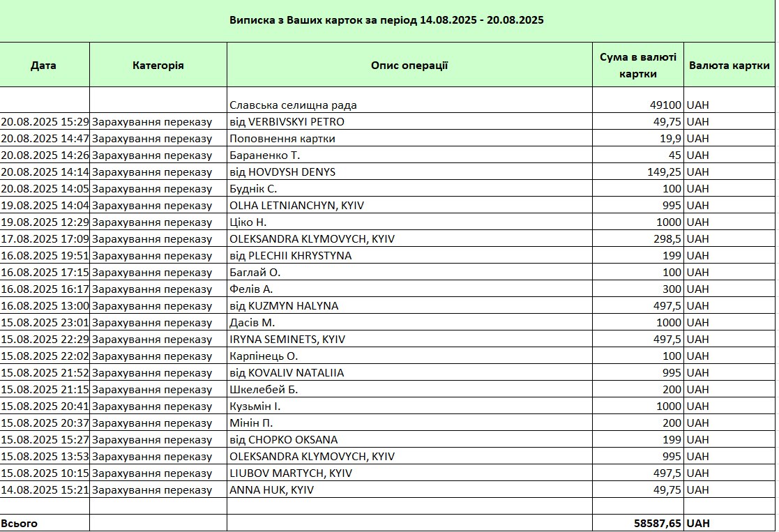
Task: Click the "Ціко Н." description cell
Action: point(248,222)
